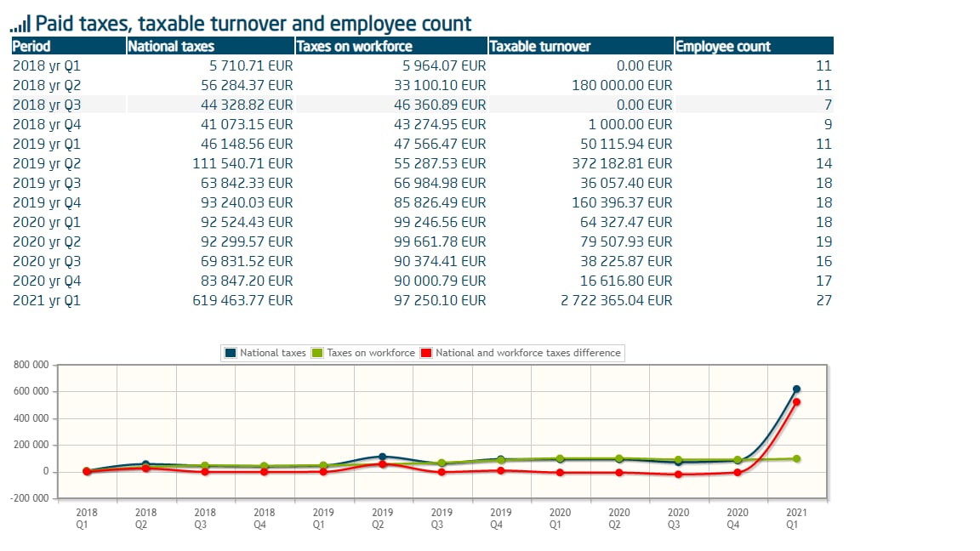
Task: Click the 5 964.07 EUR workforce taxes value
Action: coord(444,65)
